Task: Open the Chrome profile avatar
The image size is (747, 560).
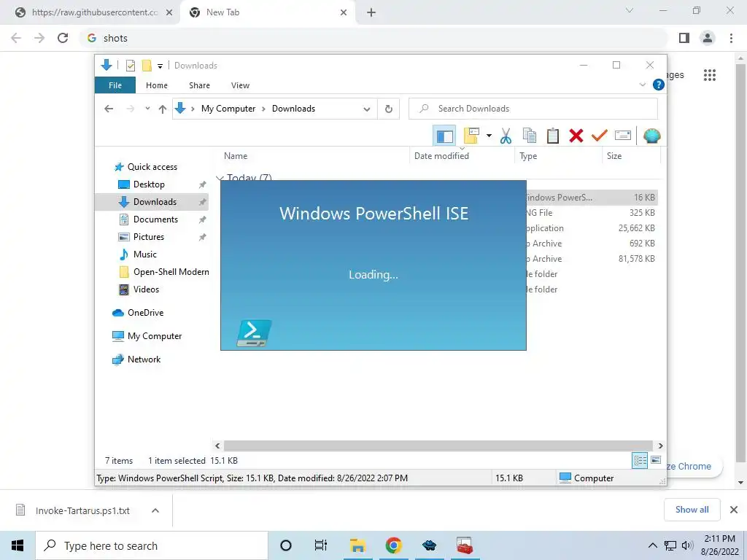Action: pyautogui.click(x=708, y=38)
